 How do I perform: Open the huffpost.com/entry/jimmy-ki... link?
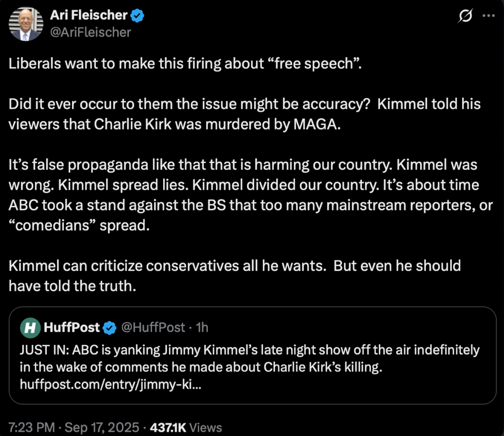pos(110,384)
